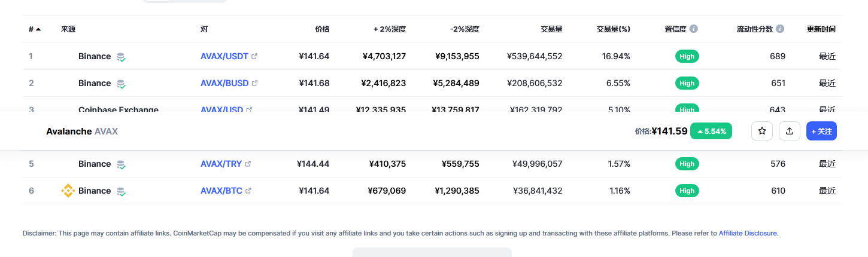Image resolution: width=868 pixels, height=257 pixels.
Task: Click the star watchlist icon for Avalanche
Action: coord(762,131)
